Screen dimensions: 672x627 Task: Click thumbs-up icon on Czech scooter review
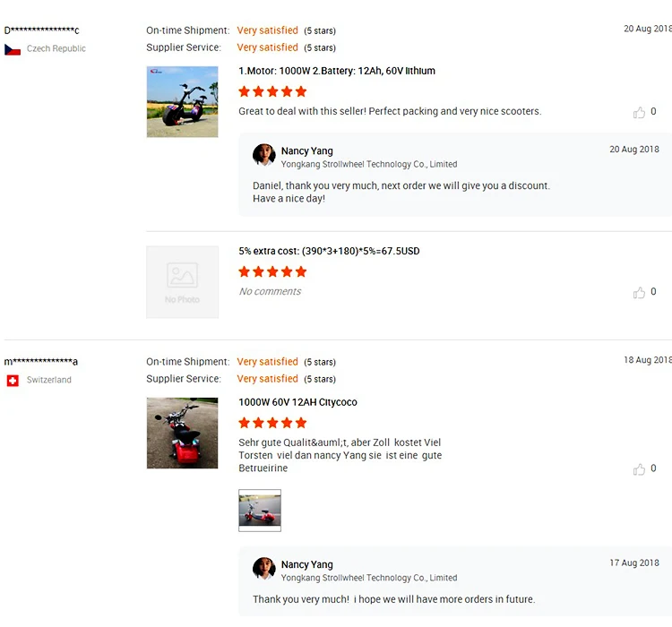639,113
